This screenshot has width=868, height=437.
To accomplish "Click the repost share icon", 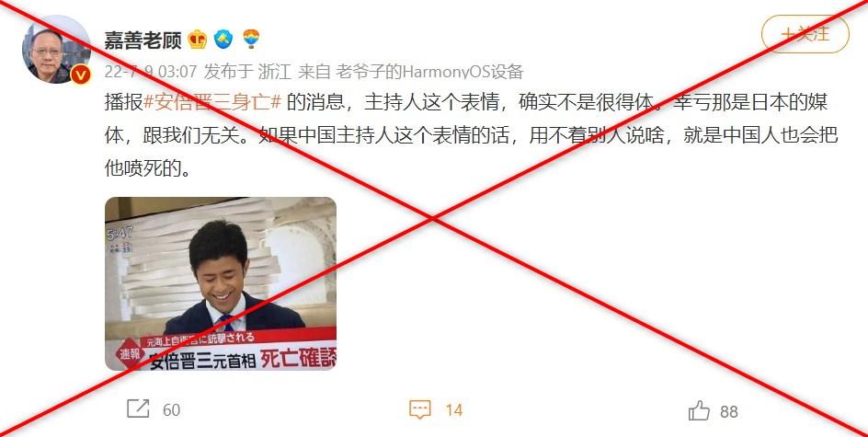I will pos(138,409).
